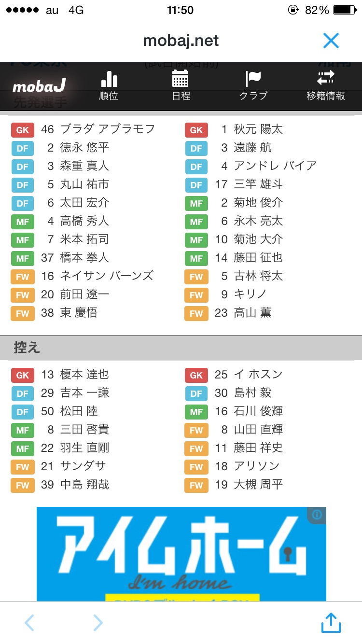This screenshot has height=644, width=362.
Task: Tap the share icon in the bottom bar
Action: pyautogui.click(x=331, y=623)
